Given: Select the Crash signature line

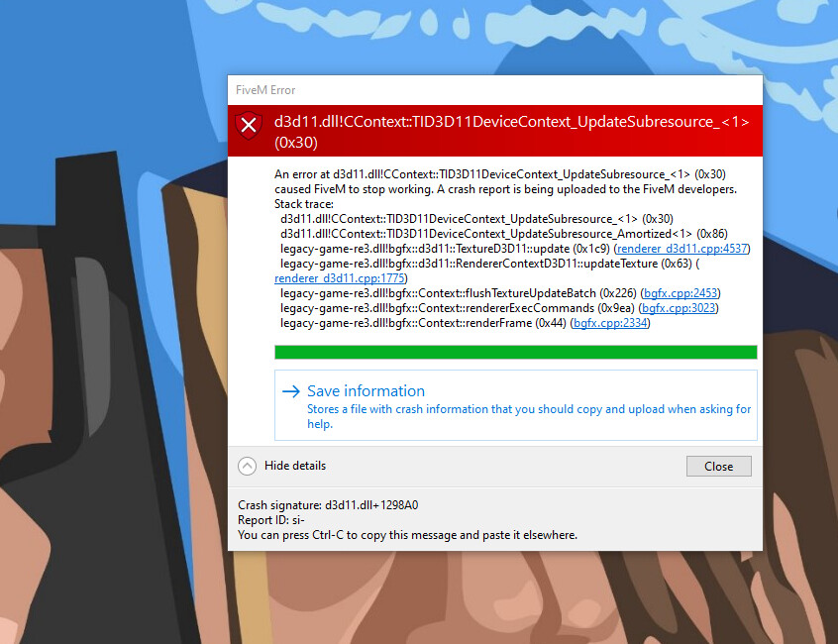Looking at the screenshot, I should [x=327, y=504].
